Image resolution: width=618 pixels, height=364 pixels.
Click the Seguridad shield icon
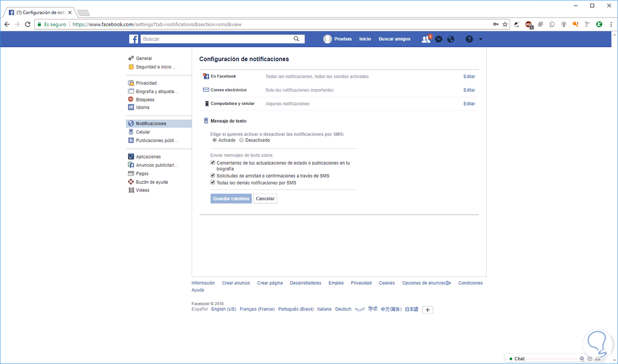click(131, 66)
